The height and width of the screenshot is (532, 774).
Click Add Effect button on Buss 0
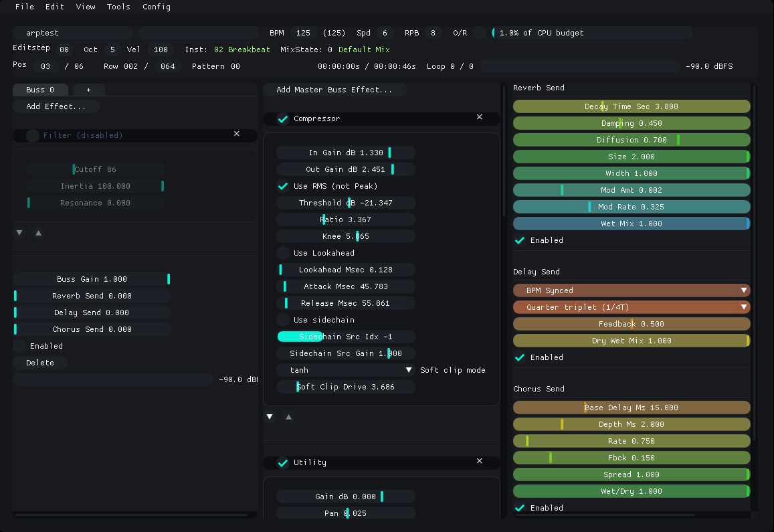point(57,106)
